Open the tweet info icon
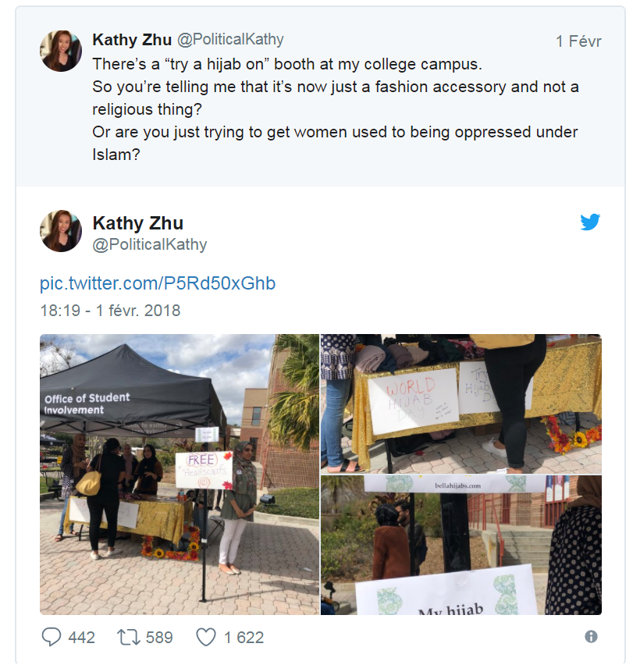 point(591,637)
